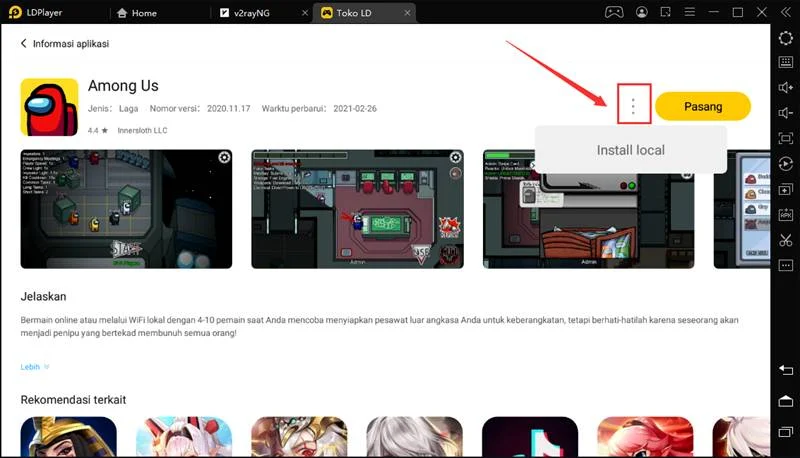Open third recommended app with golden armored hero
800x458 pixels.
(x=299, y=437)
